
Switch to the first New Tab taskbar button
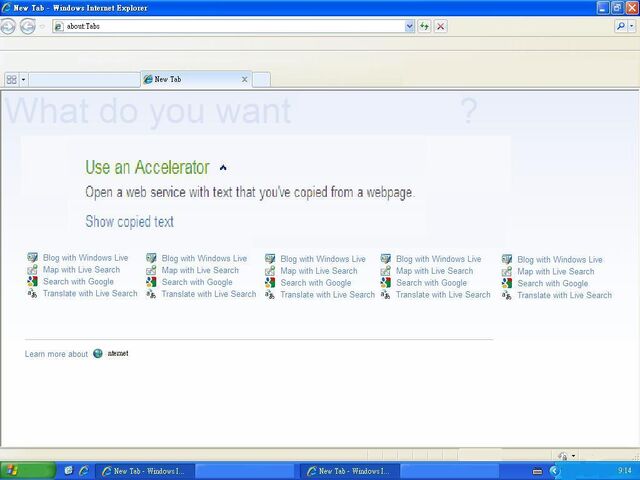(x=144, y=471)
